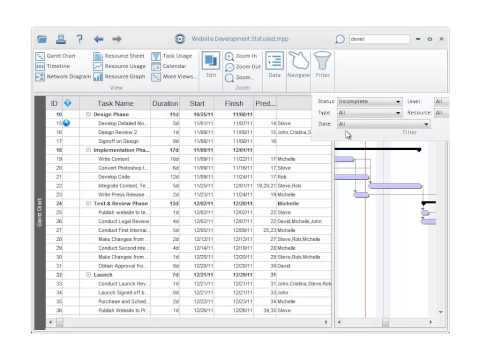Image resolution: width=480 pixels, height=360 pixels.
Task: Click the Duration column header
Action: pyautogui.click(x=165, y=103)
